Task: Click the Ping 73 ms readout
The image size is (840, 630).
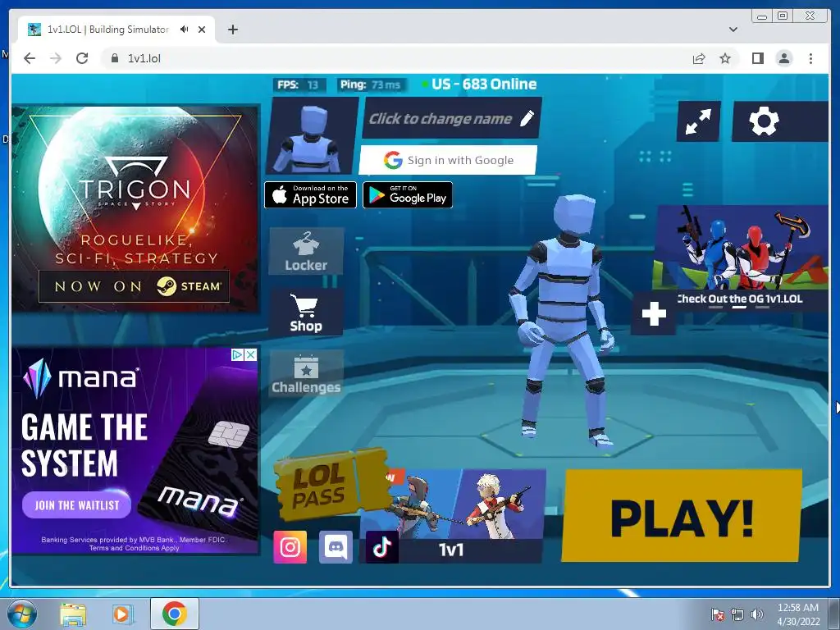Action: tap(372, 84)
